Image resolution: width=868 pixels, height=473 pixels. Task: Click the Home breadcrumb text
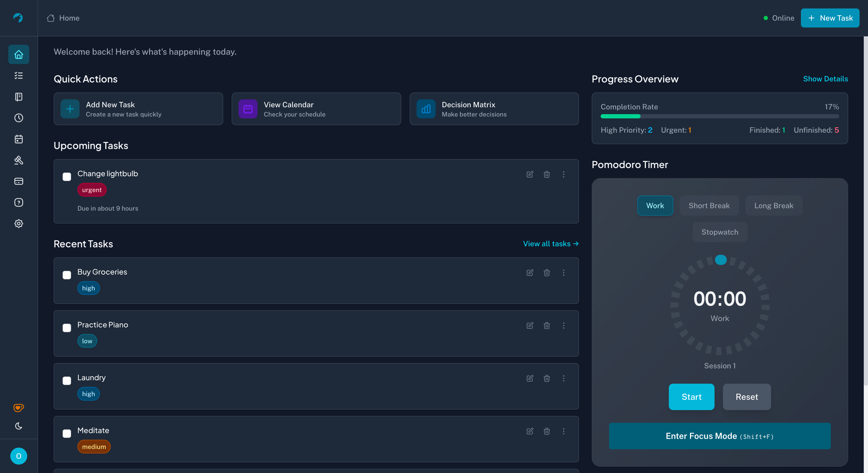(69, 18)
